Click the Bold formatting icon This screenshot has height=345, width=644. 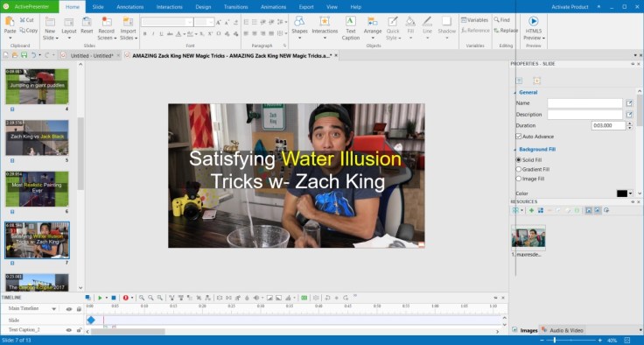click(x=144, y=34)
